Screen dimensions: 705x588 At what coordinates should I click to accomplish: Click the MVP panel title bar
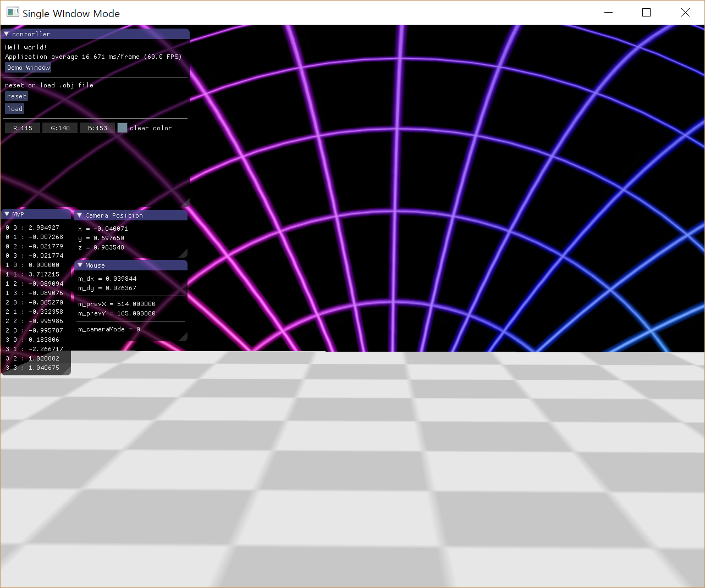(x=36, y=214)
